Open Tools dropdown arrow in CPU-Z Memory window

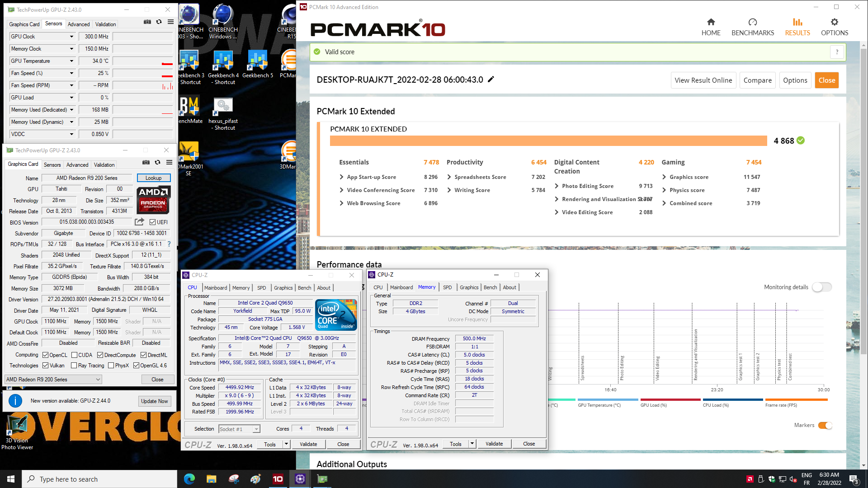click(x=472, y=444)
